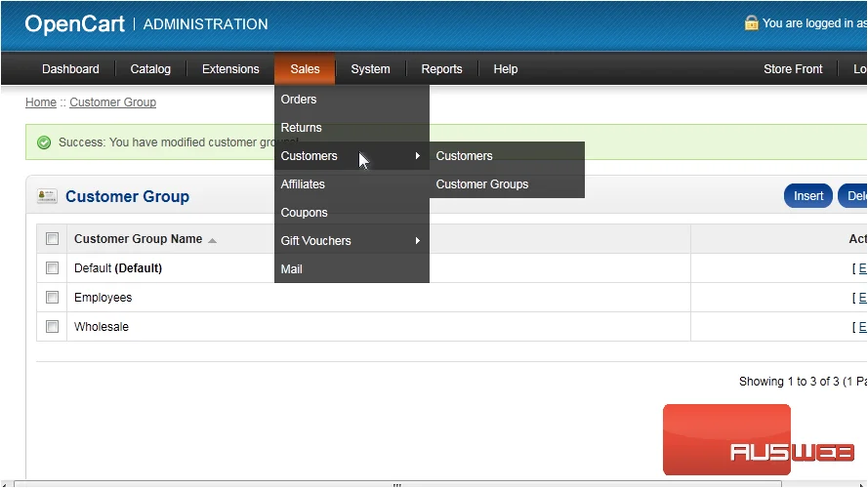This screenshot has width=868, height=488.
Task: Select Customers in the flyout submenu
Action: (507, 156)
